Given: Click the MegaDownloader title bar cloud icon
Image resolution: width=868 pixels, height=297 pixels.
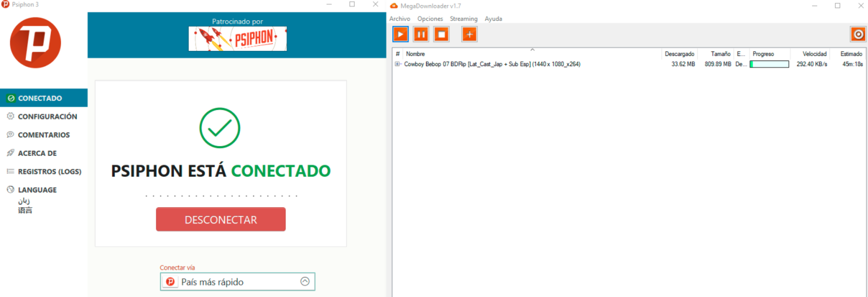Looking at the screenshot, I should point(394,6).
